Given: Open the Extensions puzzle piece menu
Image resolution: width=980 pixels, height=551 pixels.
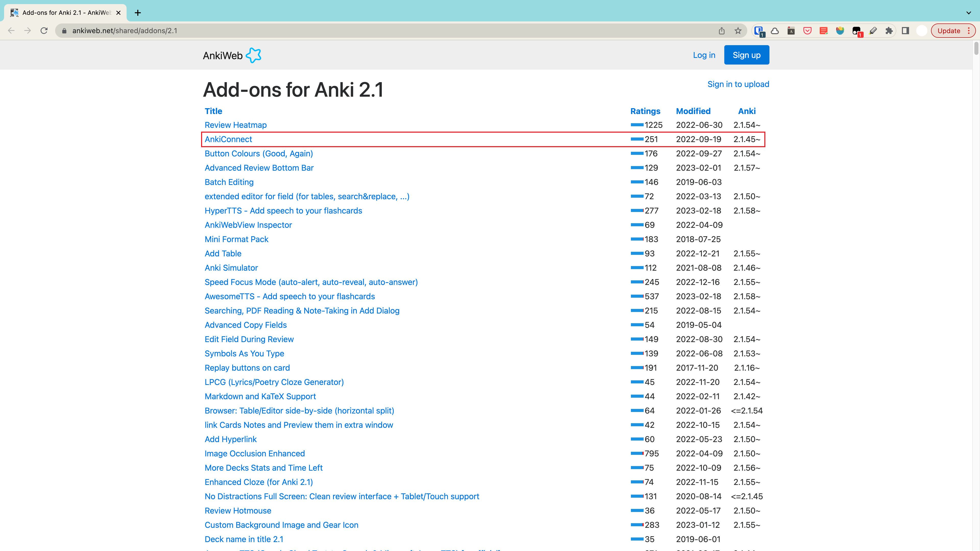Looking at the screenshot, I should point(889,31).
